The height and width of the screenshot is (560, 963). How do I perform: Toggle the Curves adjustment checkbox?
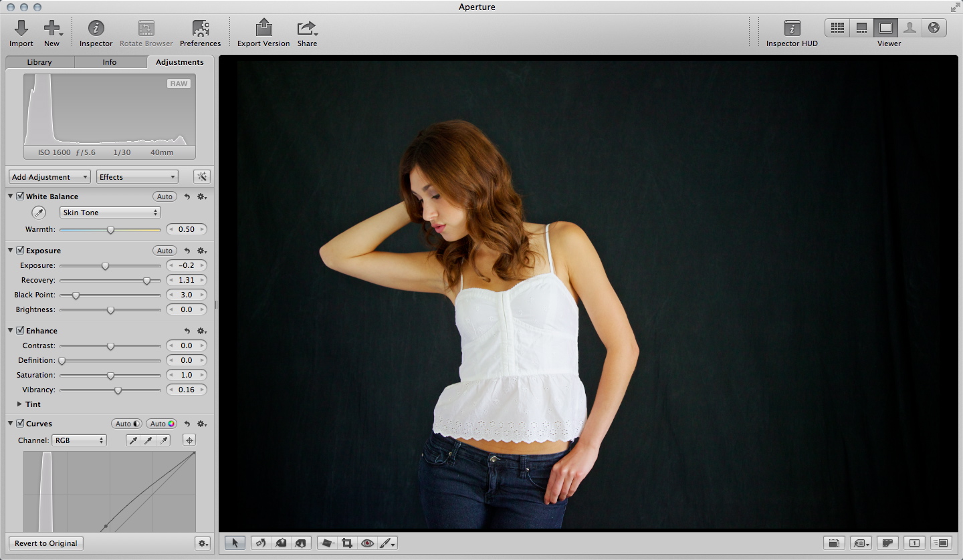coord(20,424)
